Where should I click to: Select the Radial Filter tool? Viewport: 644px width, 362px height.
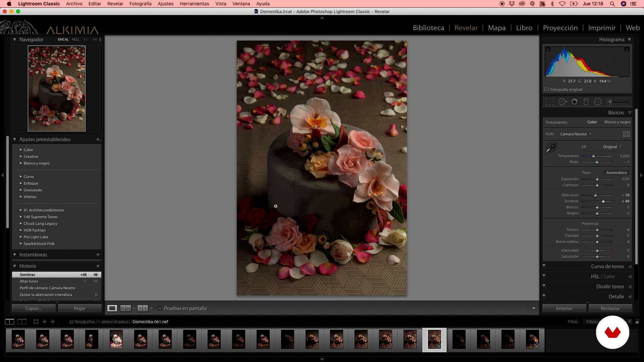pos(598,102)
